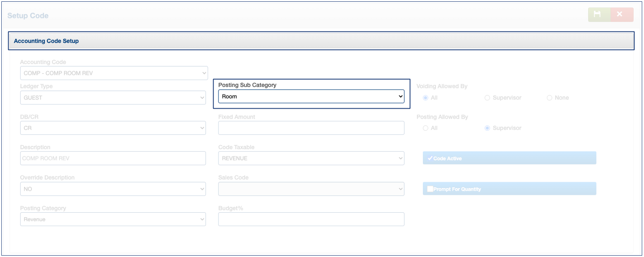Select None under Voiding Allowed By
The width and height of the screenshot is (644, 257).
[x=550, y=98]
